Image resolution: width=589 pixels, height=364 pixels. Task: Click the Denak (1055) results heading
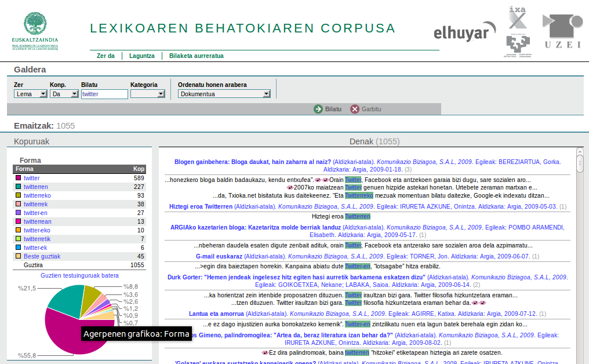(x=375, y=141)
